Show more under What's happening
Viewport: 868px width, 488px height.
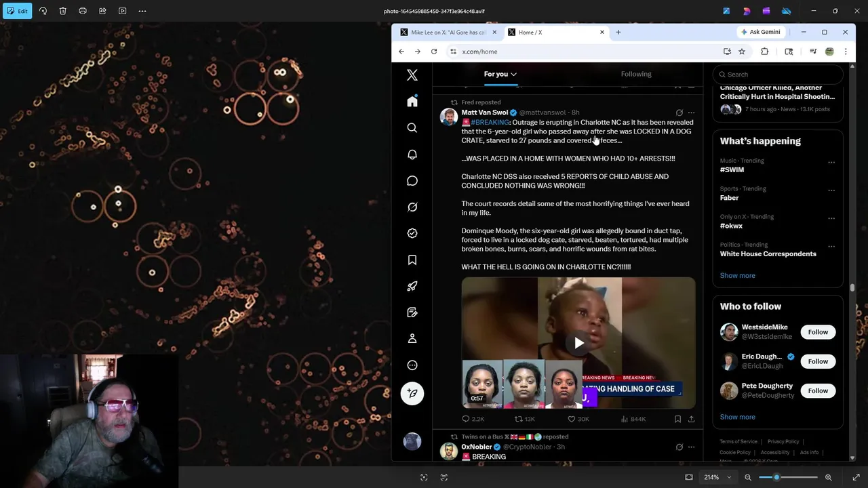pos(737,276)
